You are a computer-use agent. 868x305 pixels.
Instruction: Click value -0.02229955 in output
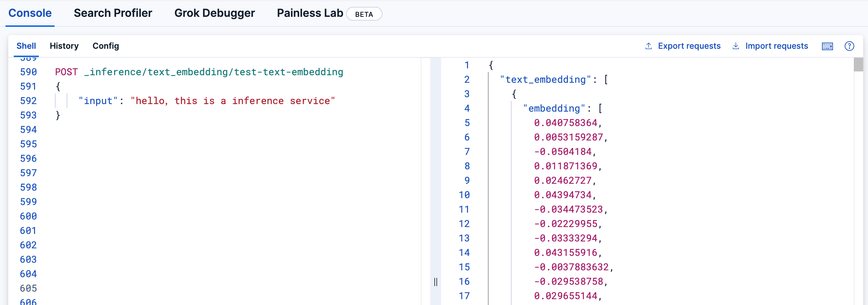566,224
